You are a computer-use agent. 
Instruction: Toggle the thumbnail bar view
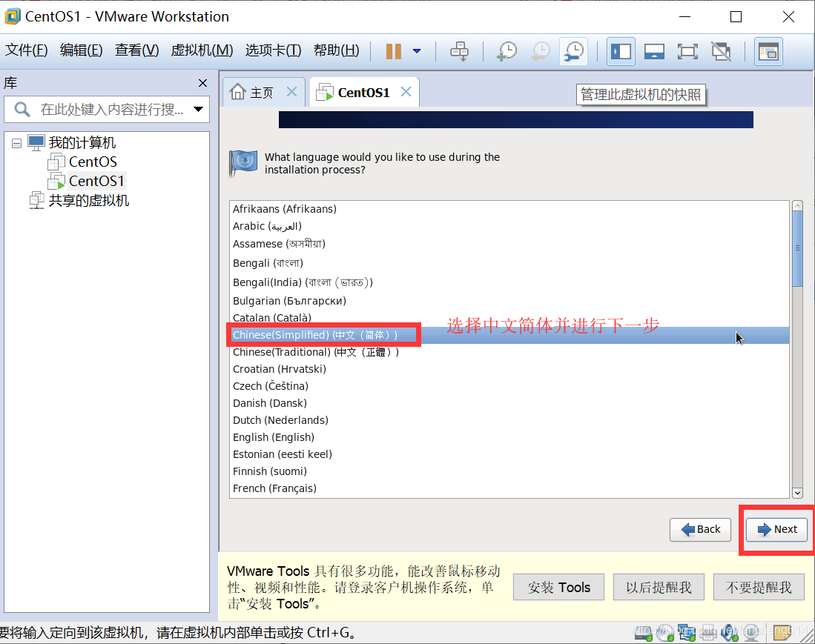click(654, 51)
